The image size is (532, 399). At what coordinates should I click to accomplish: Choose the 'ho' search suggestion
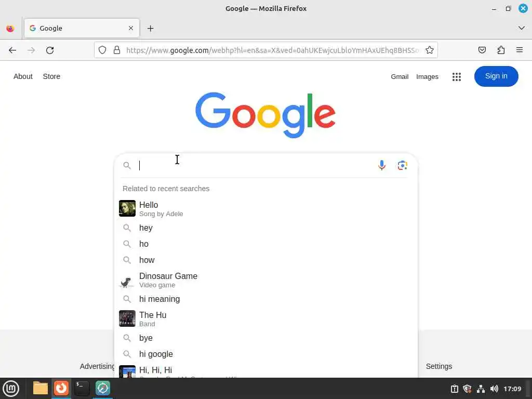[266, 244]
